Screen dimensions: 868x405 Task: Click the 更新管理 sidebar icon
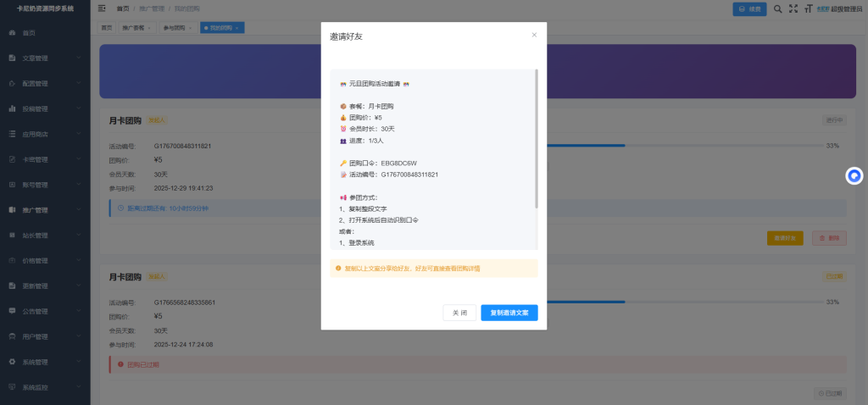[12, 286]
